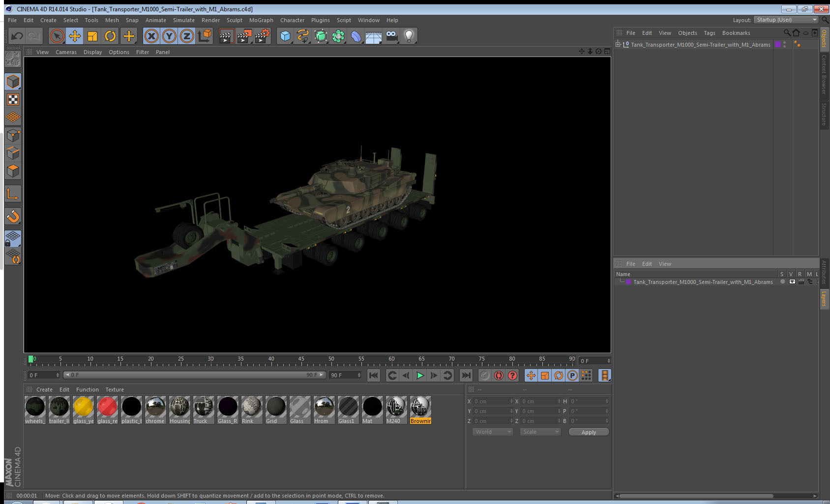Viewport: 830px width, 504px height.
Task: Switch the coordinate system cube icon
Action: click(205, 36)
